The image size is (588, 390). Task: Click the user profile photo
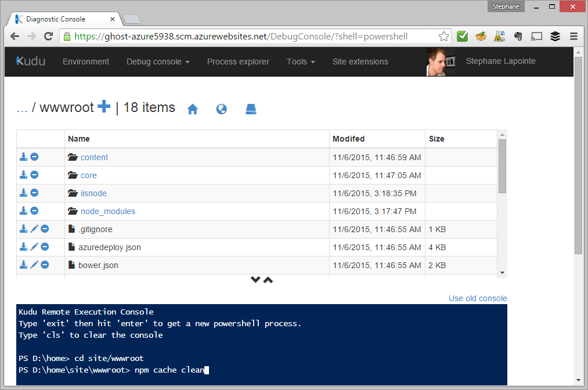coord(441,62)
